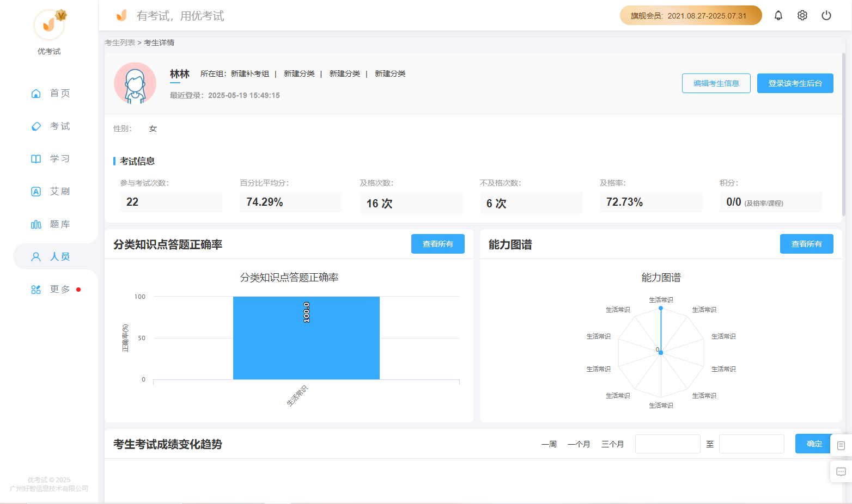Click the 新建补考组 group text
852x504 pixels.
pos(250,73)
